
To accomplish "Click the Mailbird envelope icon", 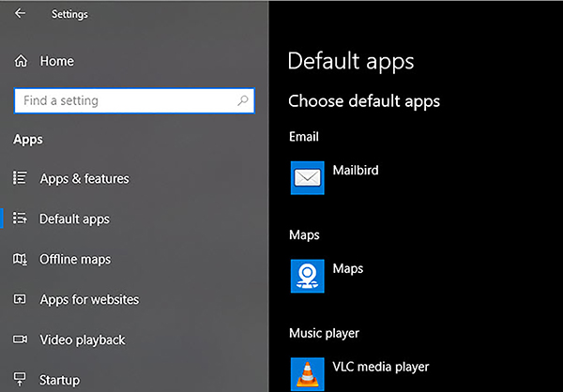I will point(308,178).
